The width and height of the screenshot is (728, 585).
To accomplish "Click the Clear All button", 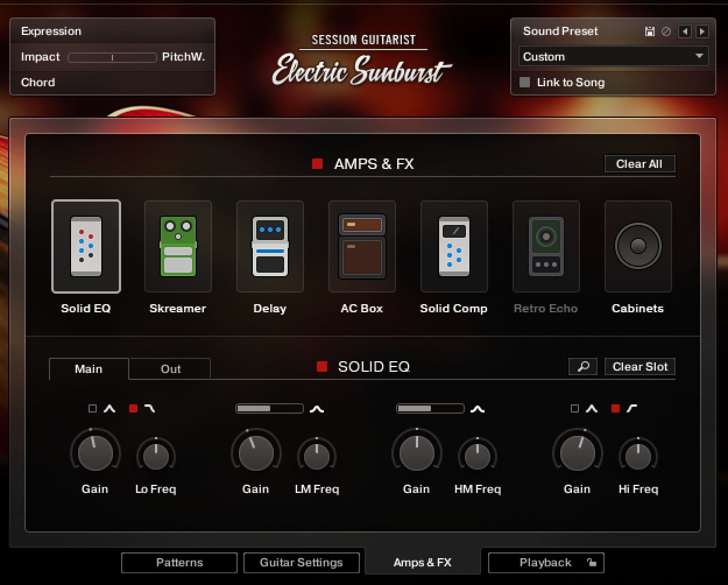I will pyautogui.click(x=639, y=164).
